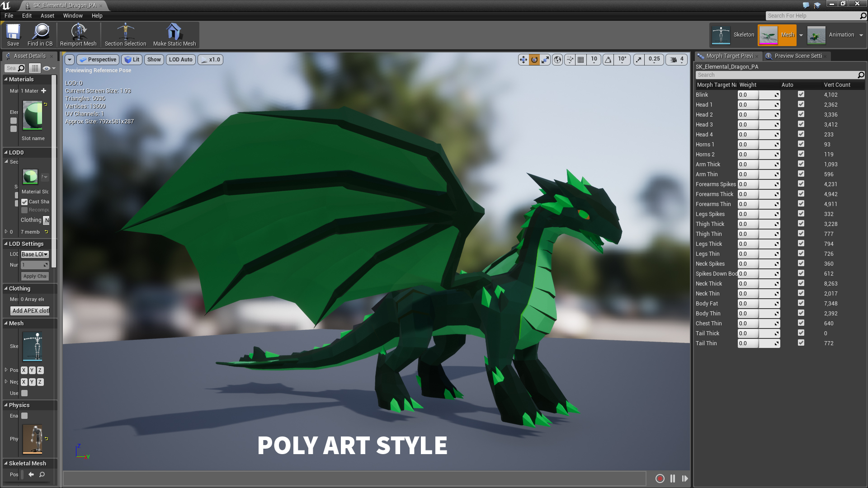The image size is (868, 488).
Task: Open the Base LOD dropdown selector
Action: (x=34, y=253)
